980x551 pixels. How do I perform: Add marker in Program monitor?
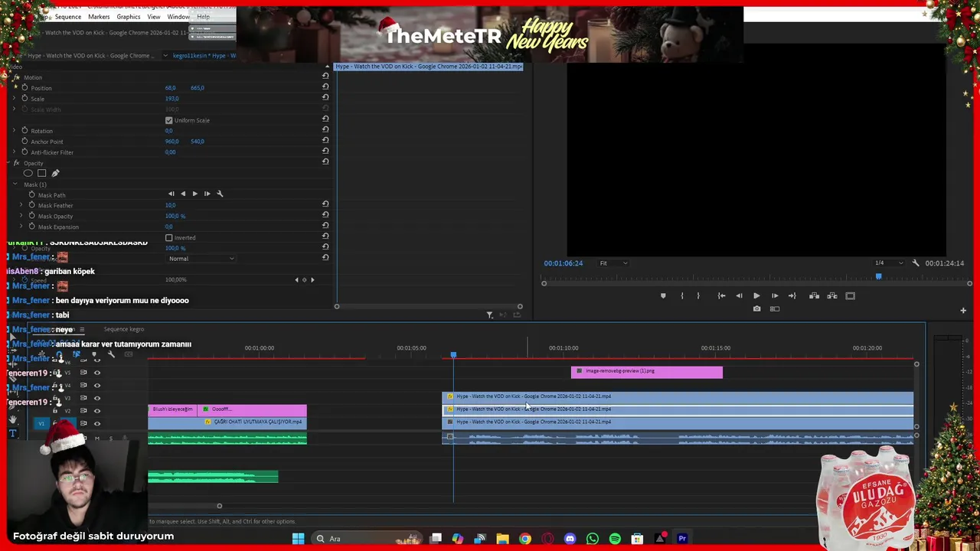[663, 295]
